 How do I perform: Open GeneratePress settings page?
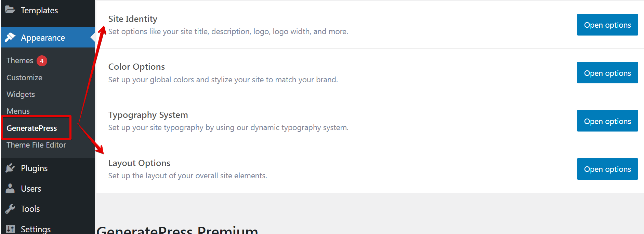click(x=32, y=128)
